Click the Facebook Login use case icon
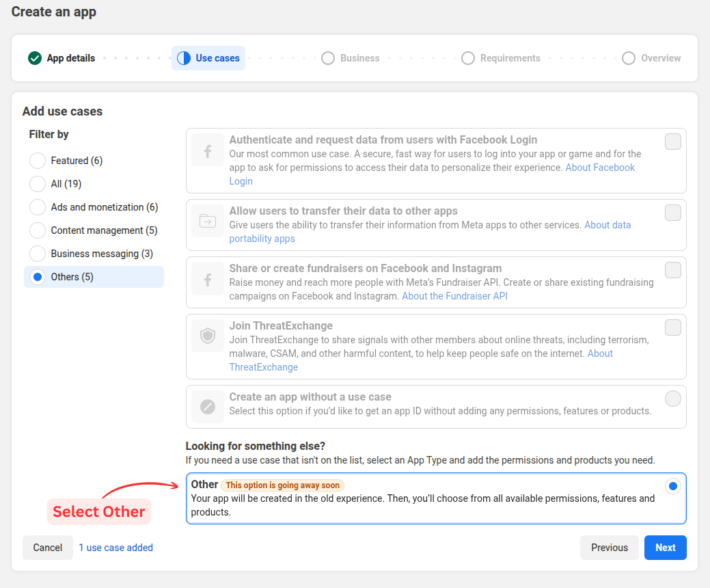710x588 pixels. [208, 150]
